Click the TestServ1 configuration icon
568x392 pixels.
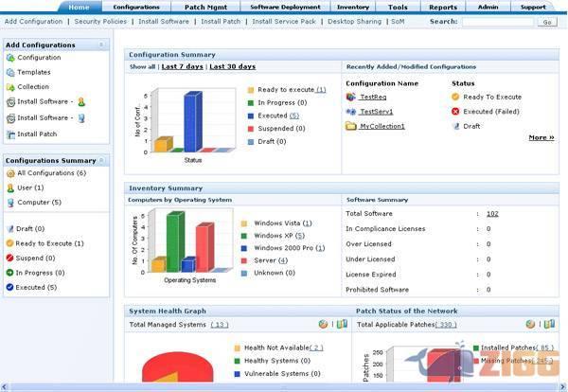tap(350, 112)
